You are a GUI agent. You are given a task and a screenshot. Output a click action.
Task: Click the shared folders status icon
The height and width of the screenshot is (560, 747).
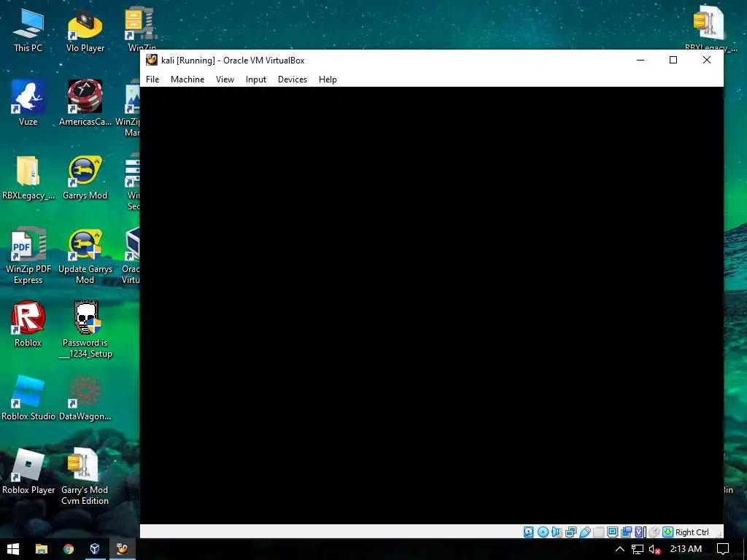pos(598,532)
